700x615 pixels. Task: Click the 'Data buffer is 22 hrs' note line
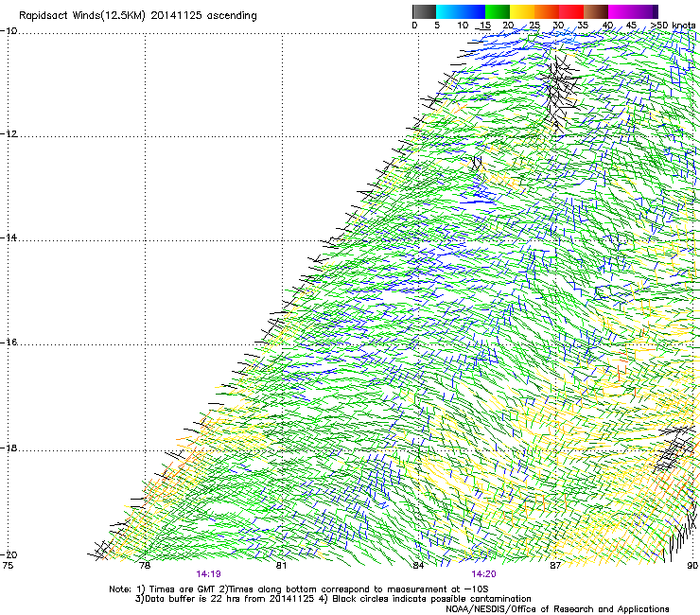[x=333, y=599]
